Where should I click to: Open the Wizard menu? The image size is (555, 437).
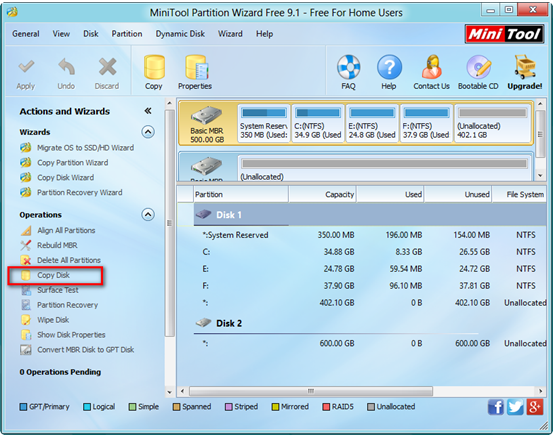tap(230, 34)
